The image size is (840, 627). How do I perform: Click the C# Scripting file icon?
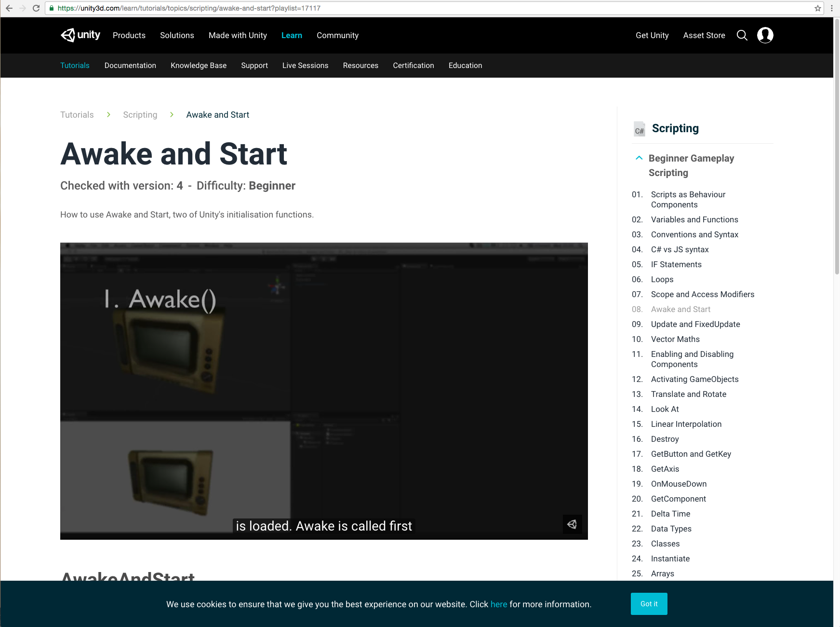point(640,129)
